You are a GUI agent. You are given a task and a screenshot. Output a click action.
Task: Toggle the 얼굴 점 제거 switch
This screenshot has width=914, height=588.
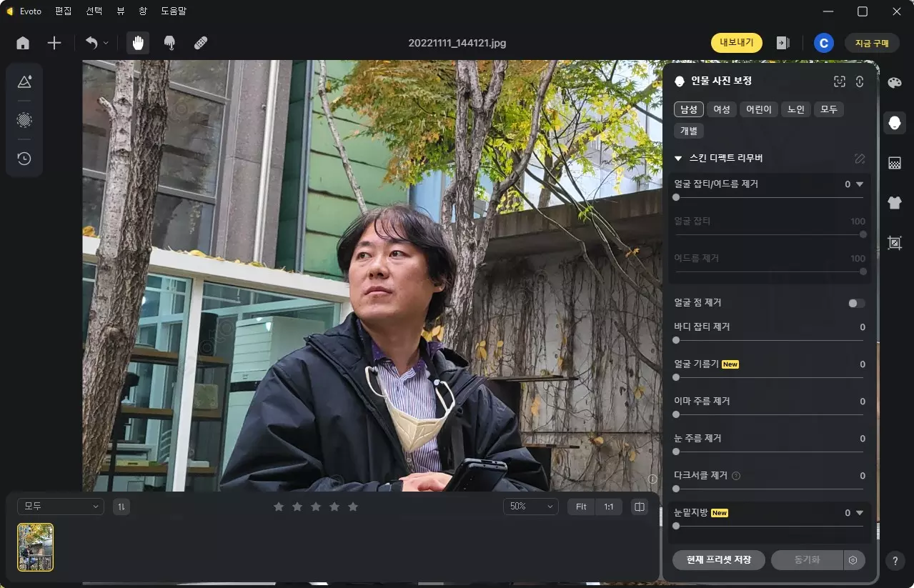[x=856, y=304]
